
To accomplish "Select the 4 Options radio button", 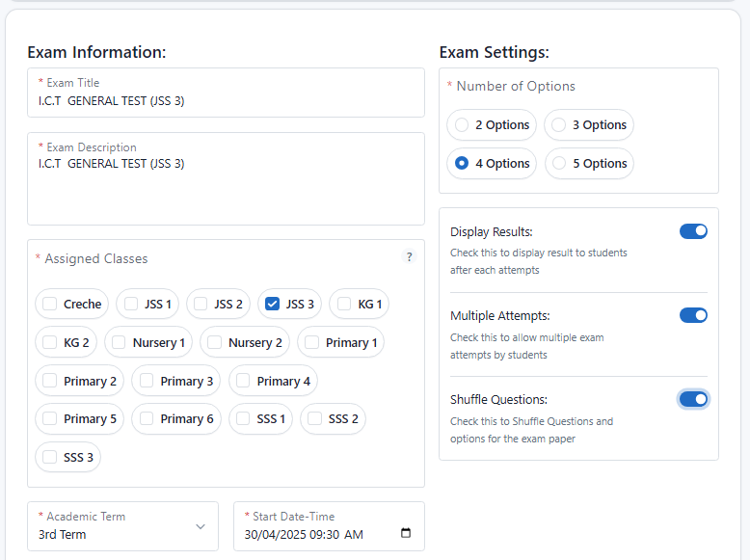I will 462,164.
